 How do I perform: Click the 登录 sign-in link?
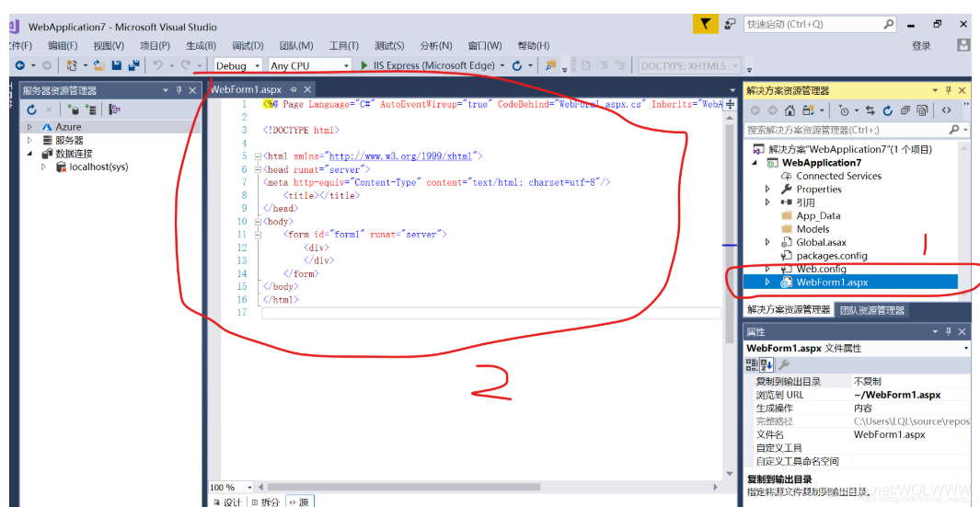920,46
